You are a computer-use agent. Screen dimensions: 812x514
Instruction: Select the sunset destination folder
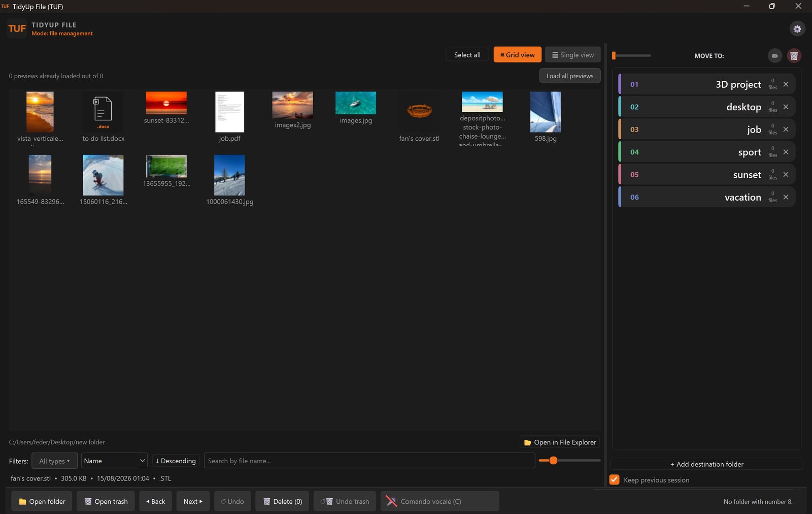point(706,175)
